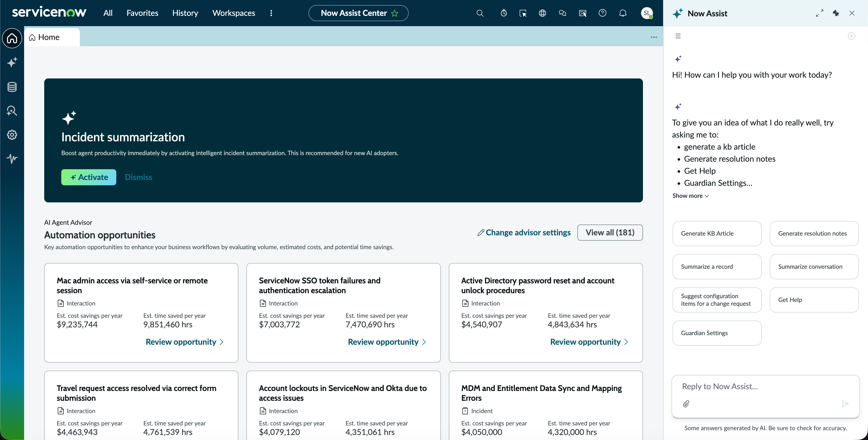This screenshot has height=440, width=868.
Task: Click Summarize conversation suggestion
Action: pyautogui.click(x=814, y=267)
